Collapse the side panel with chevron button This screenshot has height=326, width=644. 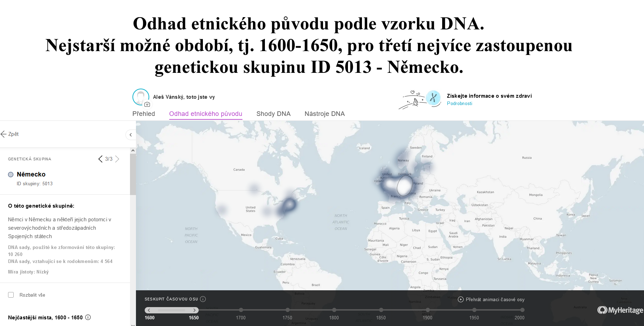pyautogui.click(x=131, y=135)
